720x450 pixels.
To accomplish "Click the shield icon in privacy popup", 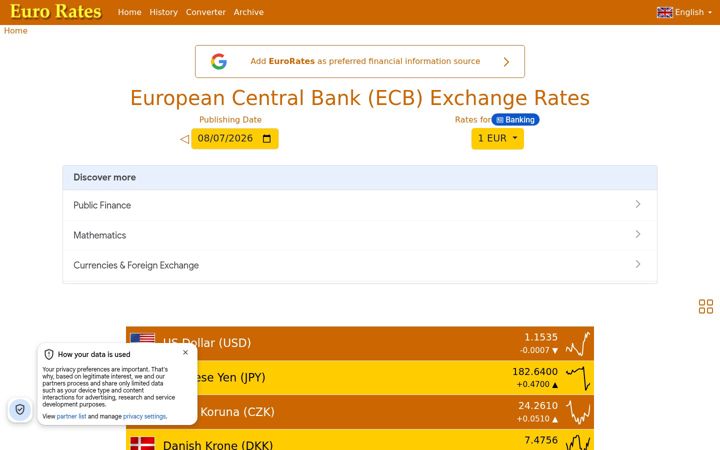I will tap(49, 354).
